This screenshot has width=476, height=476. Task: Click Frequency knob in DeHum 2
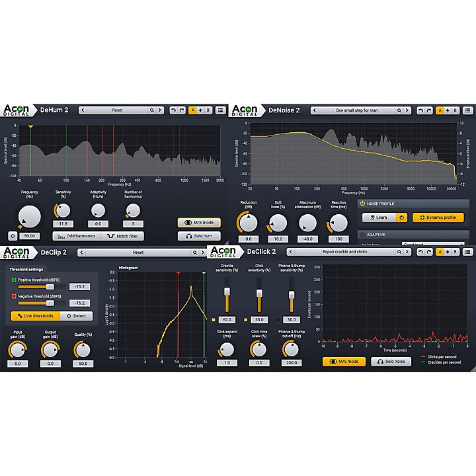tap(30, 217)
